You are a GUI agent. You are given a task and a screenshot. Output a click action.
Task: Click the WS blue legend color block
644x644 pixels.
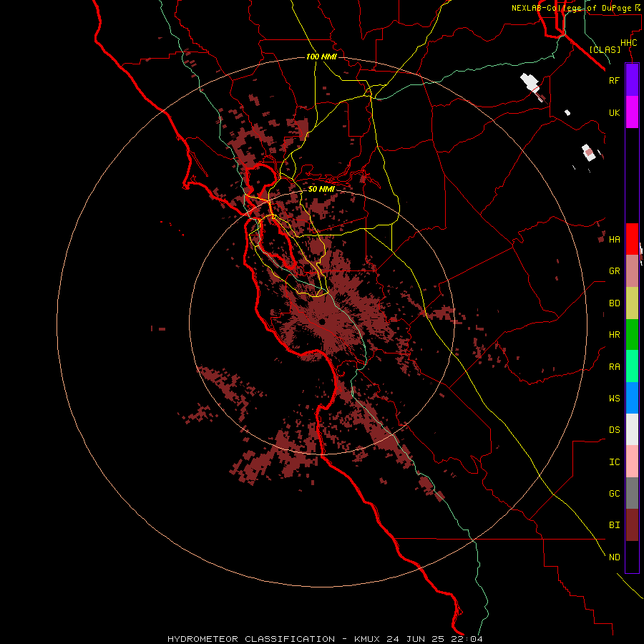[632, 398]
